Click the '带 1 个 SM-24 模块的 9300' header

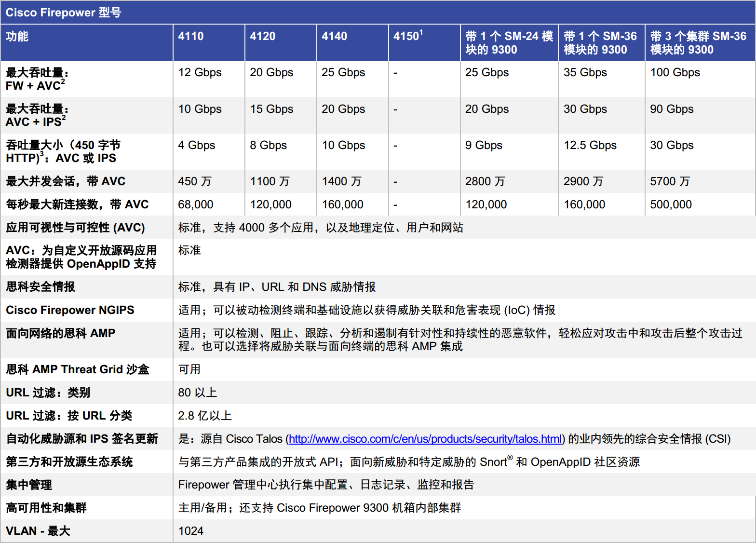point(509,43)
